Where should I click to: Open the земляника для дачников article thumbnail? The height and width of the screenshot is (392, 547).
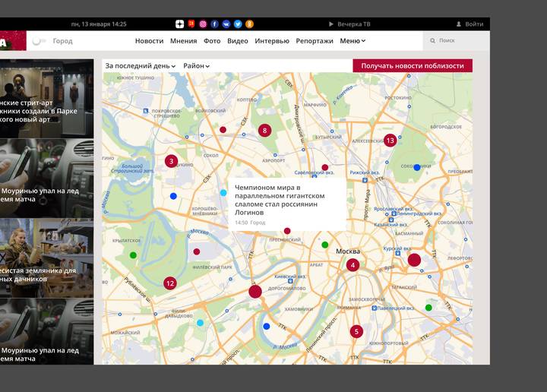click(47, 258)
